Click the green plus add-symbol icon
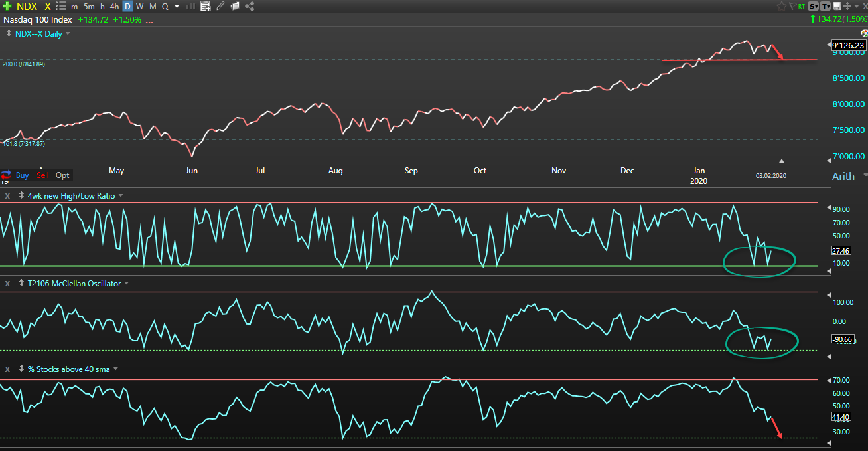868x451 pixels. point(7,6)
